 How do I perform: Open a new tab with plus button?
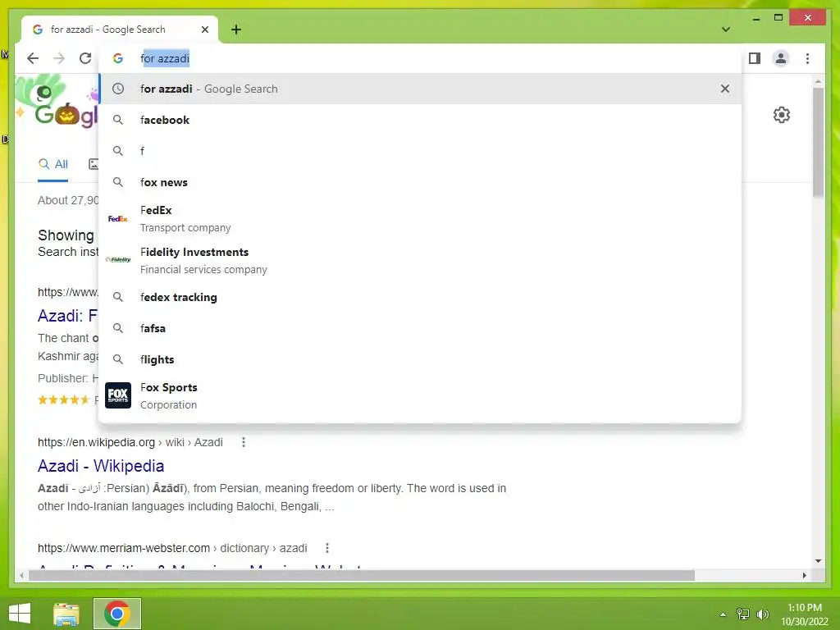coord(236,30)
